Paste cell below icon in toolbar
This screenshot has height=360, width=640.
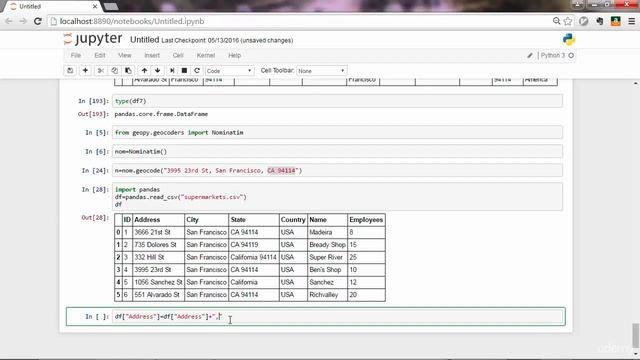point(128,71)
